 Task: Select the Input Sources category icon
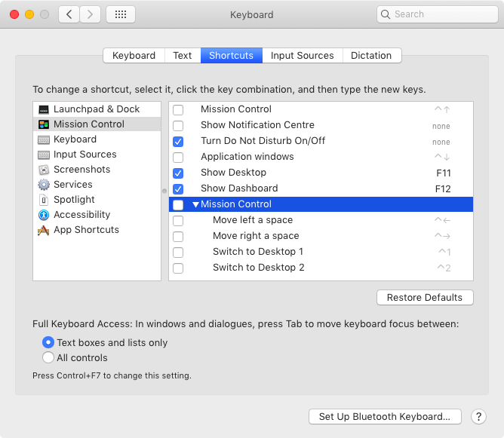[x=44, y=155]
